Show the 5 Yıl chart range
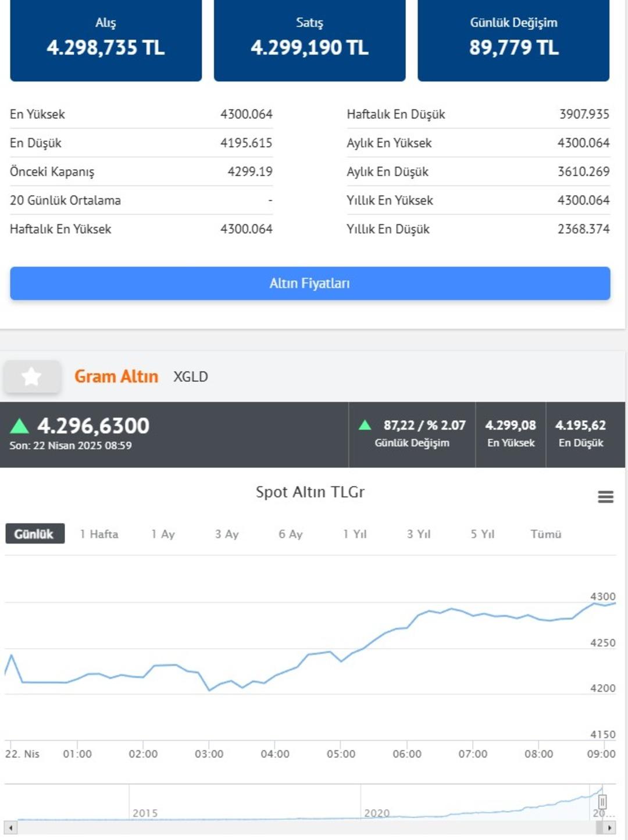Image resolution: width=628 pixels, height=840 pixels. (483, 534)
